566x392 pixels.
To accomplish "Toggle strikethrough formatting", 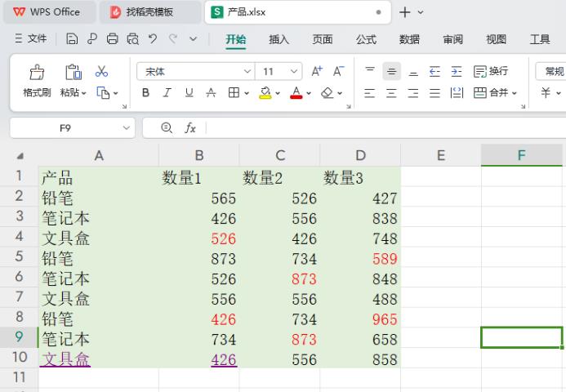I will 211,93.
